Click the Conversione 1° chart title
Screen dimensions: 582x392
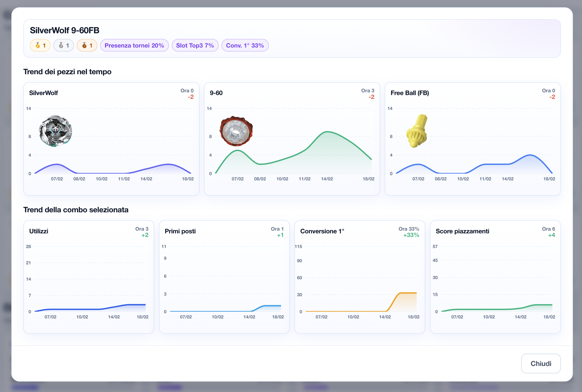point(322,231)
